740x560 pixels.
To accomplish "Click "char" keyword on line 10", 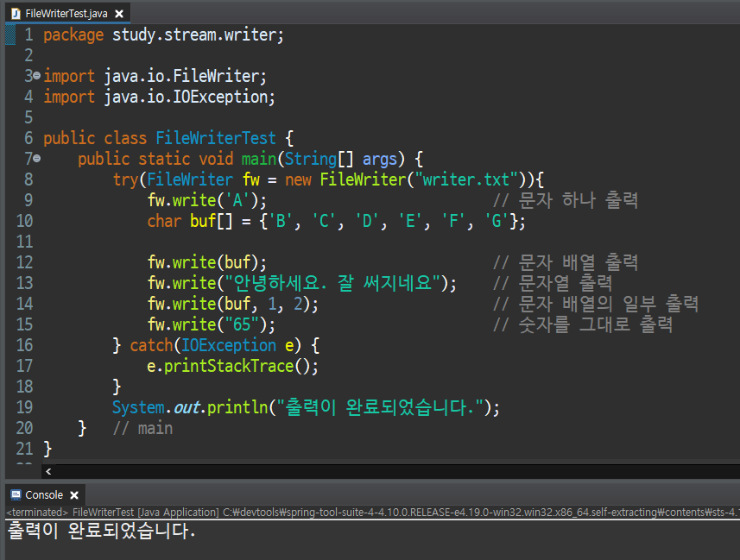I will (x=164, y=221).
